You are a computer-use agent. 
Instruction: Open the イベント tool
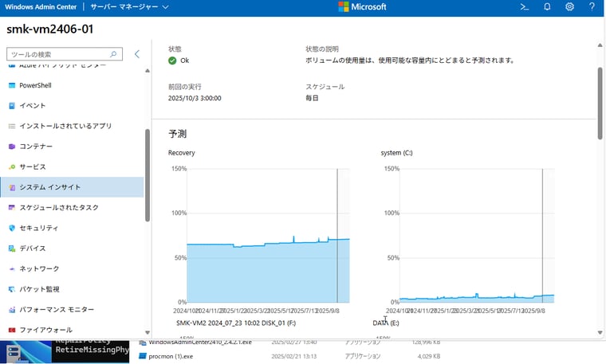point(72,106)
